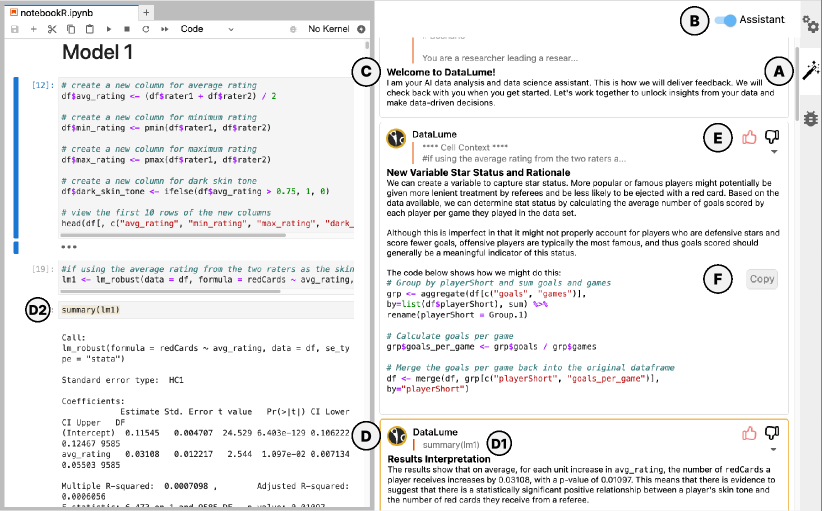Toggle the Assistant switch off
This screenshot has height=511, width=830.
click(x=725, y=20)
